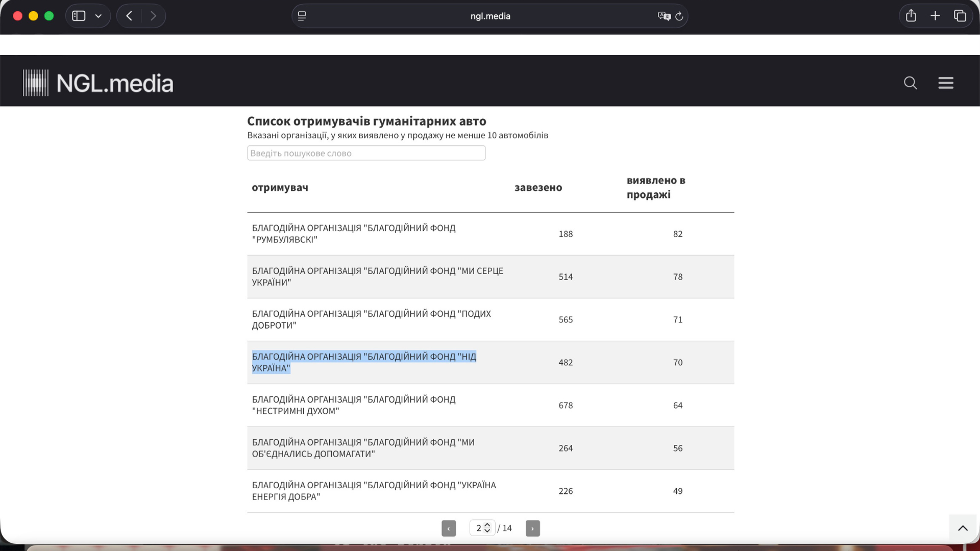This screenshot has height=551, width=980.
Task: Go back to the previous webpage
Action: point(129,16)
